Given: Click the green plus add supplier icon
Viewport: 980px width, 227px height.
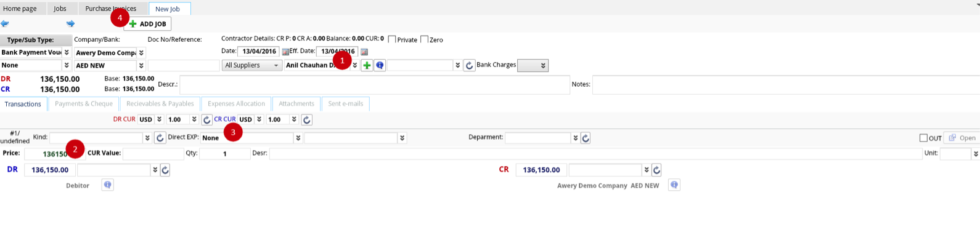Looking at the screenshot, I should (x=367, y=65).
